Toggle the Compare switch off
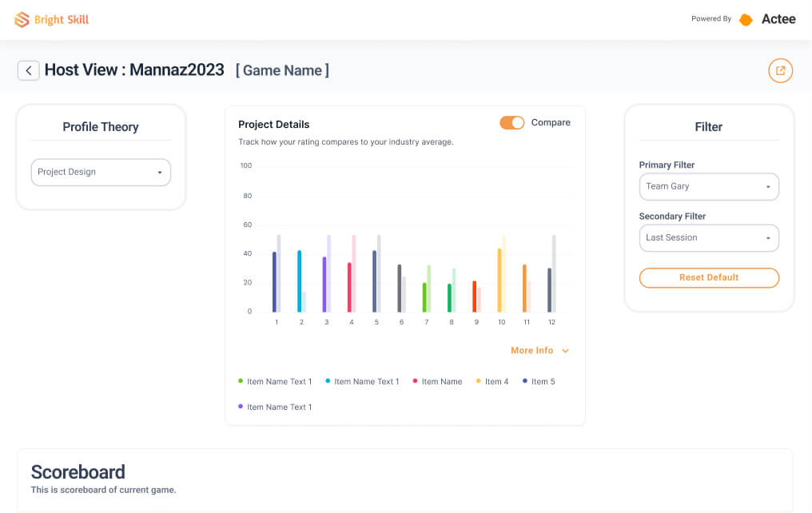Image resolution: width=812 pixels, height=513 pixels. click(x=511, y=123)
